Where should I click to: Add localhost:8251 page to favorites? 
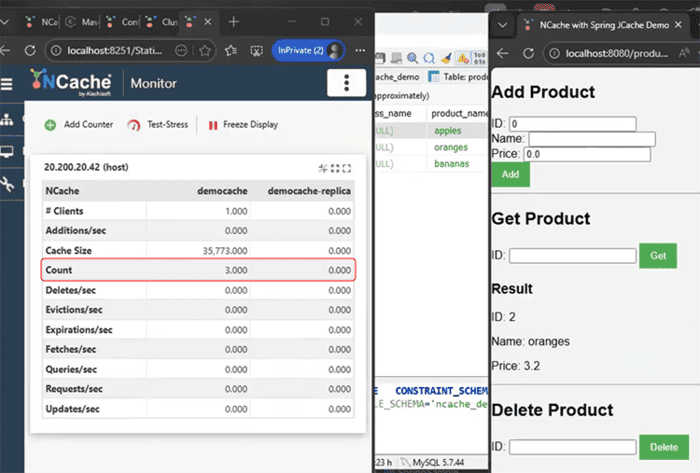tap(205, 51)
